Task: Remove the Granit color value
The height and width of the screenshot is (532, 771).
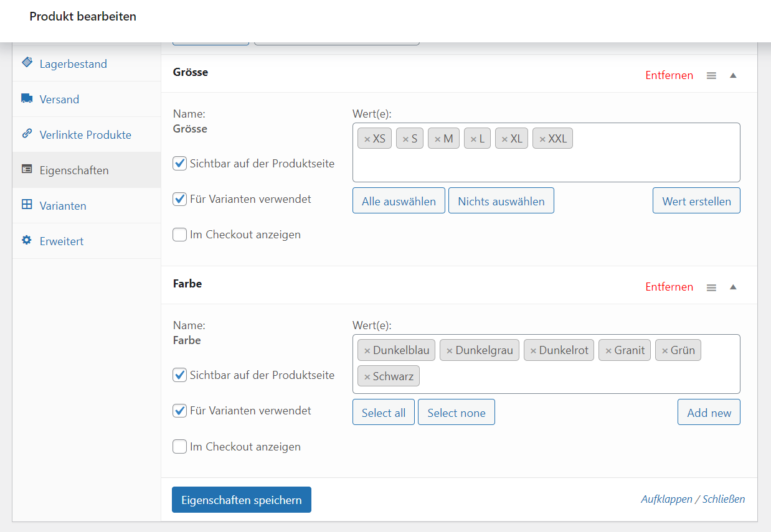Action: (x=608, y=351)
